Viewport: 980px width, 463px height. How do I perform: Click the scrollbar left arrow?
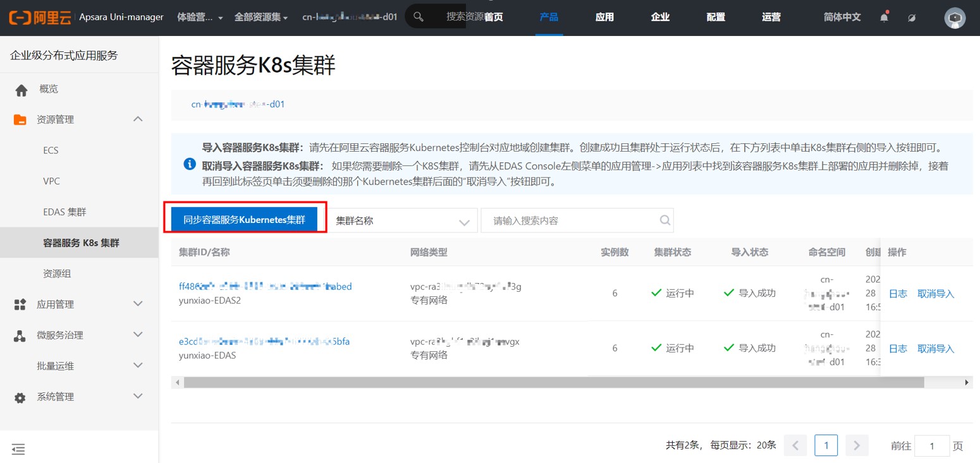tap(177, 382)
